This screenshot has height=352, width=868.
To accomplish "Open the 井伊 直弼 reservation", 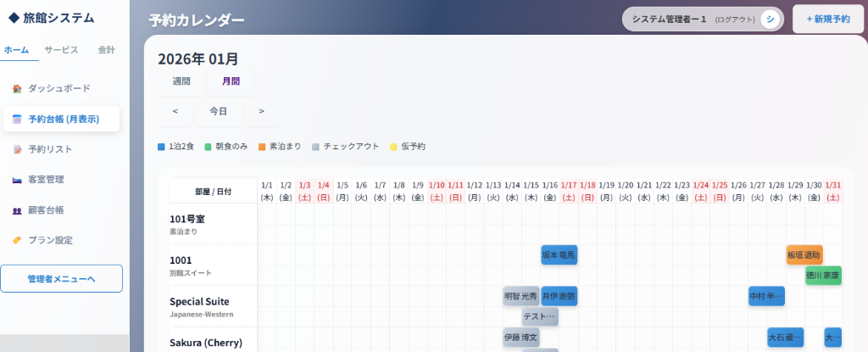I will coord(559,296).
